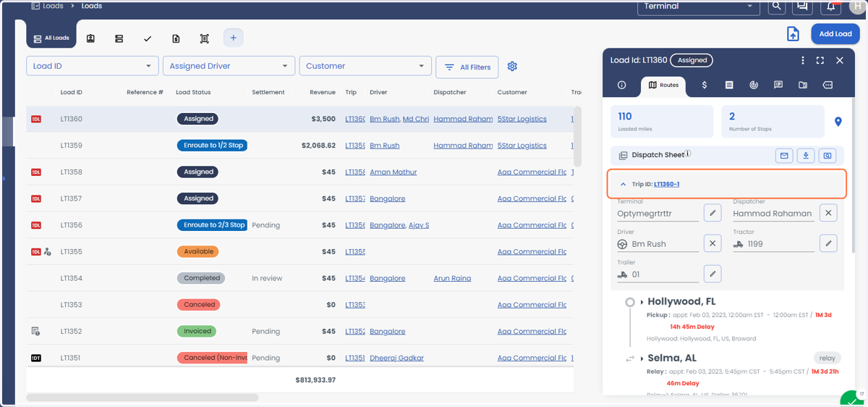Viewport: 868px width, 407px height.
Task: Open the scan document view tab icon
Action: pyautogui.click(x=205, y=38)
